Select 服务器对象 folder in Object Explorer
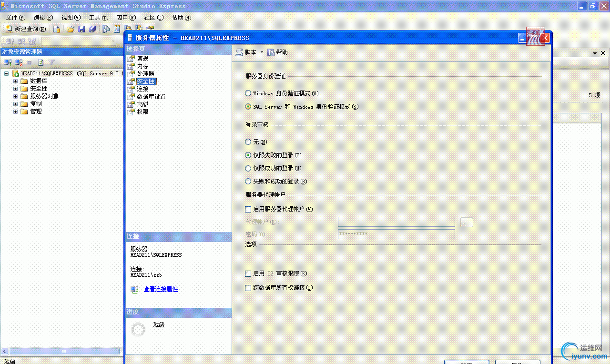610x364 pixels. coord(44,96)
